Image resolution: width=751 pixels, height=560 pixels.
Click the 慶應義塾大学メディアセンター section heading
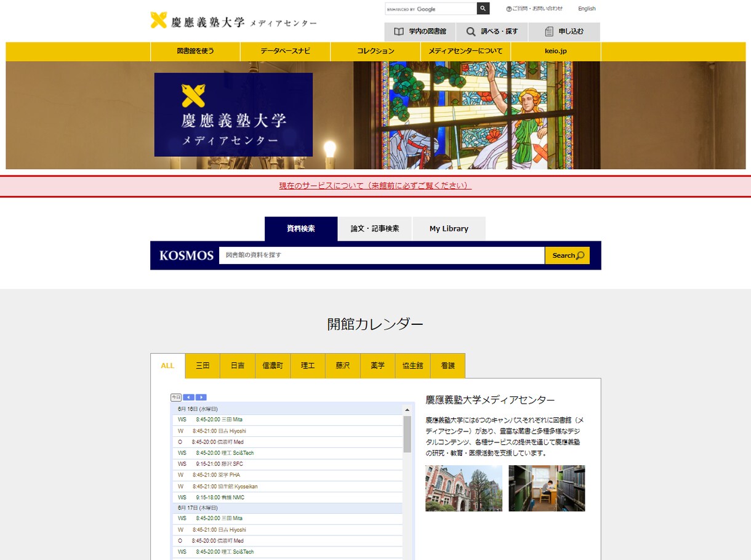click(x=490, y=400)
